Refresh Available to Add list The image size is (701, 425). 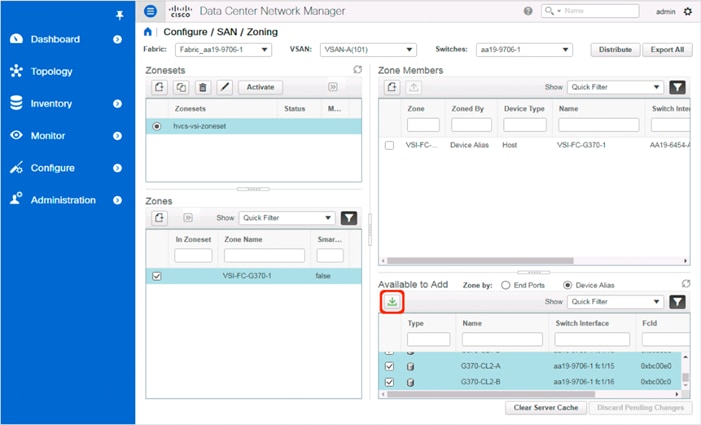pyautogui.click(x=686, y=284)
